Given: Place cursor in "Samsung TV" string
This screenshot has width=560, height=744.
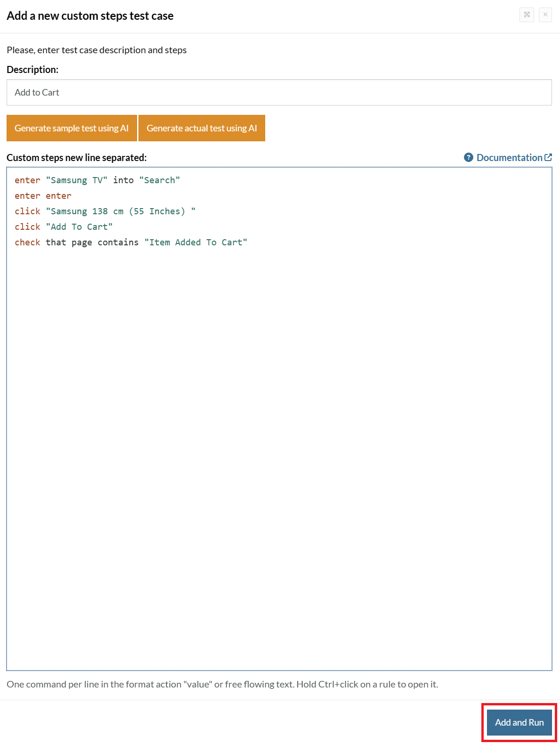Looking at the screenshot, I should click(77, 180).
